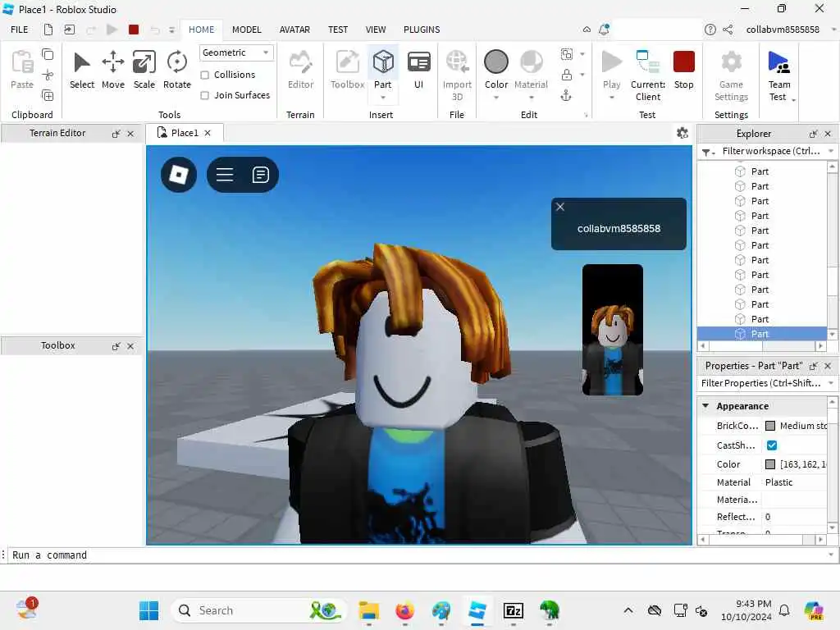Expand the Play dropdown arrow
840x630 pixels.
coord(611,98)
